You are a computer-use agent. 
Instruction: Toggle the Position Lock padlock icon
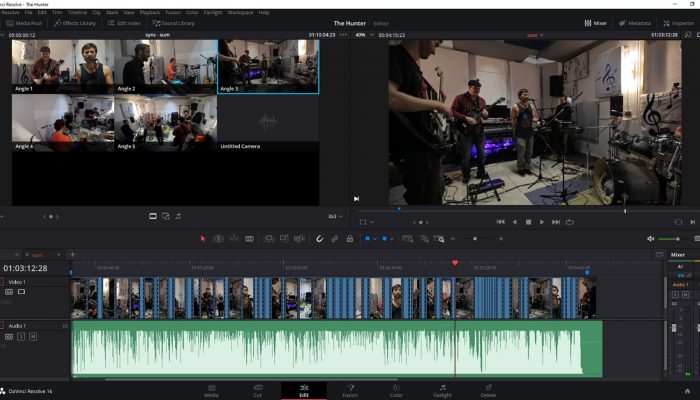pos(350,239)
